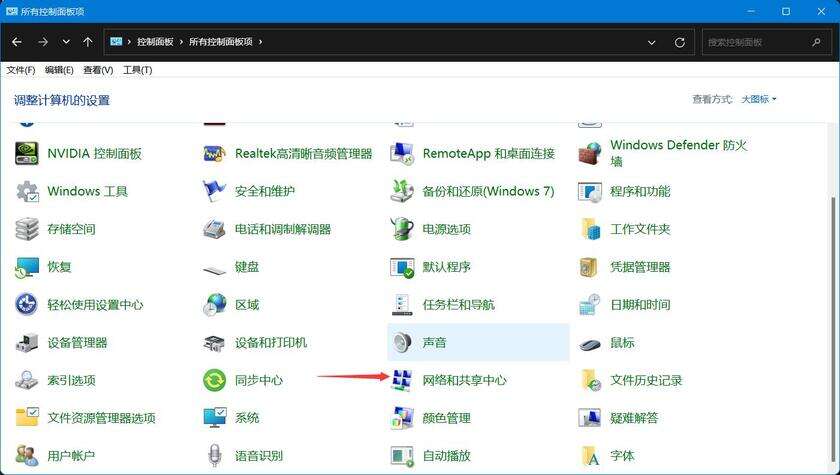Click 所有控制面板项 in the address breadcrumb
The image size is (840, 475).
tap(221, 42)
